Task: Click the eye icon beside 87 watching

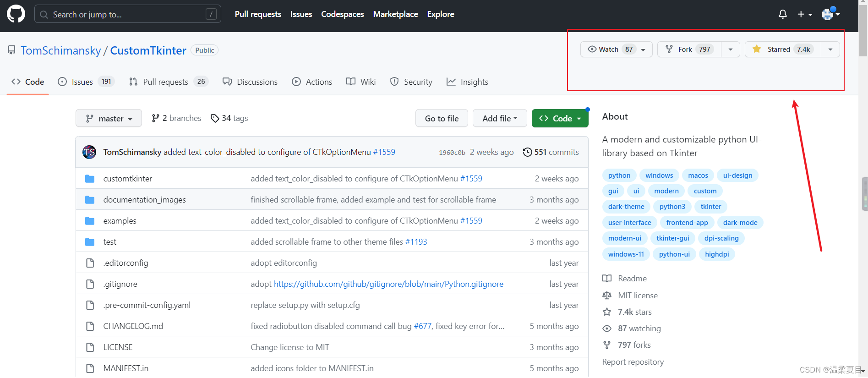Action: (607, 329)
